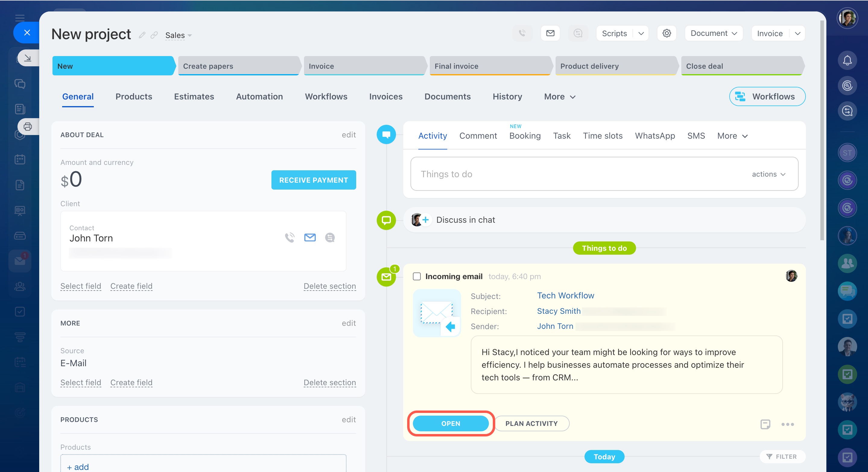Open the Tech Workflow subject link

click(x=565, y=295)
